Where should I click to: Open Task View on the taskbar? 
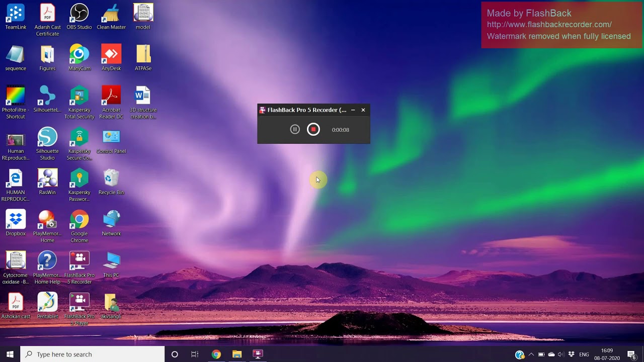coord(195,354)
